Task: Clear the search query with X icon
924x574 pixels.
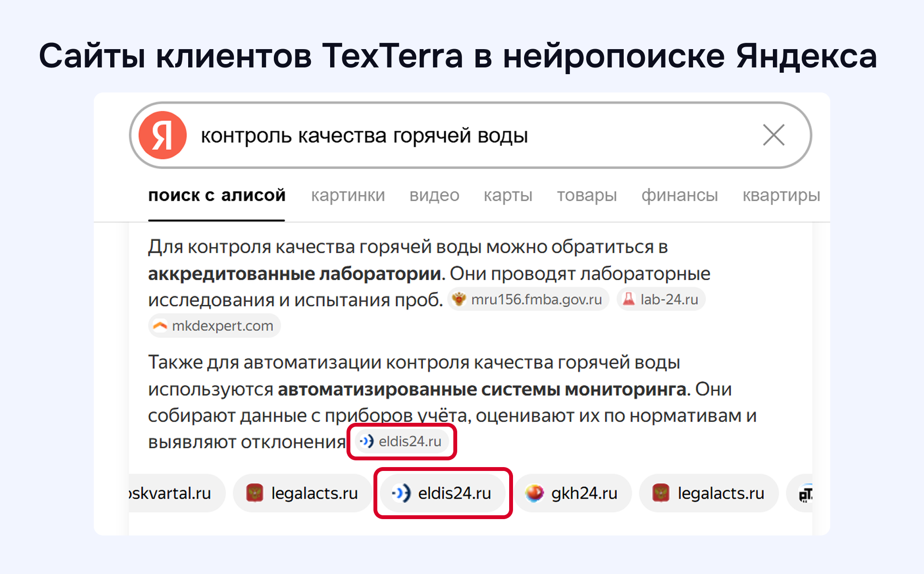Action: [773, 135]
